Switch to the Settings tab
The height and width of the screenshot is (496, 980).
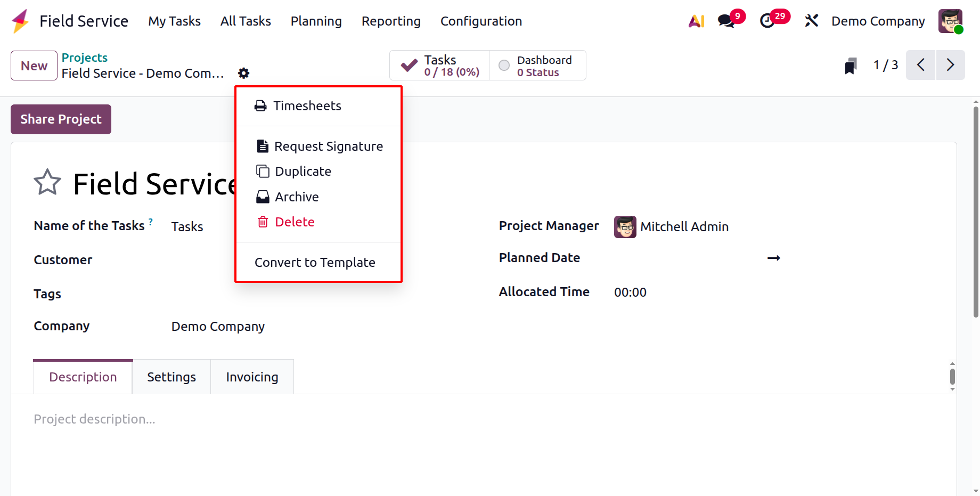(x=171, y=377)
